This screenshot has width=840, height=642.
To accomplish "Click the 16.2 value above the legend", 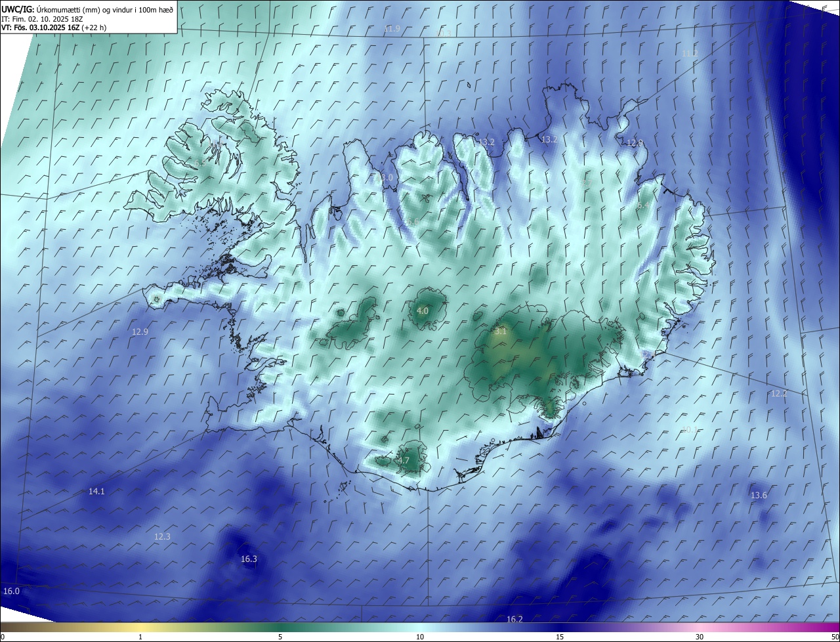I will pos(514,620).
